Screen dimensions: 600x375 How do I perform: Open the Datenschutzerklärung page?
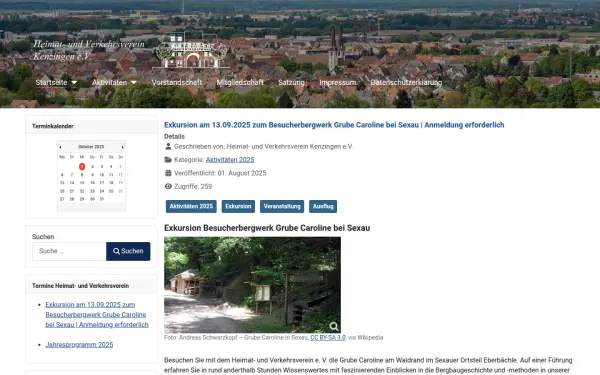tap(406, 82)
